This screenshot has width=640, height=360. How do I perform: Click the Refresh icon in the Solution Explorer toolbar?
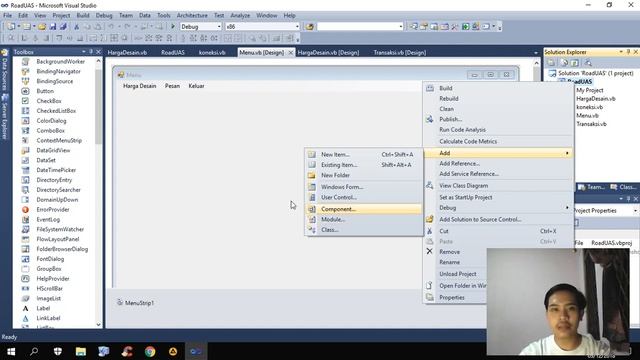coord(574,62)
